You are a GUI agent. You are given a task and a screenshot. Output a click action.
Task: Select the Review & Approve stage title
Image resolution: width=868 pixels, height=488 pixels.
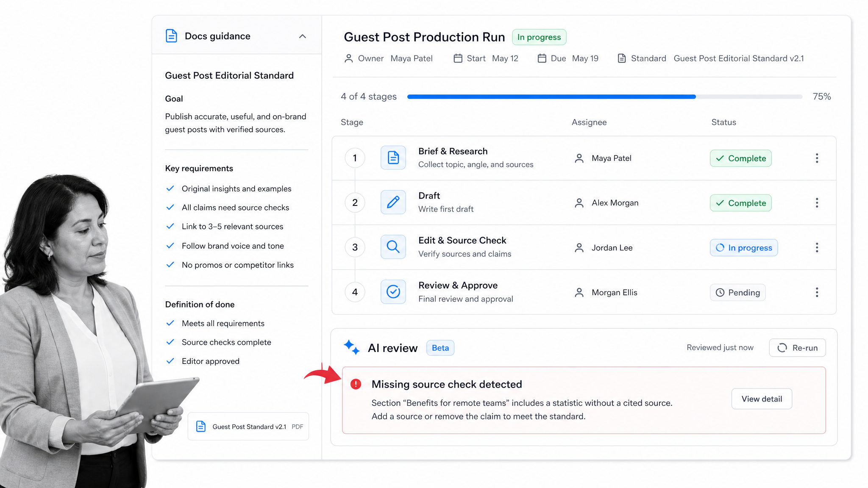click(458, 285)
